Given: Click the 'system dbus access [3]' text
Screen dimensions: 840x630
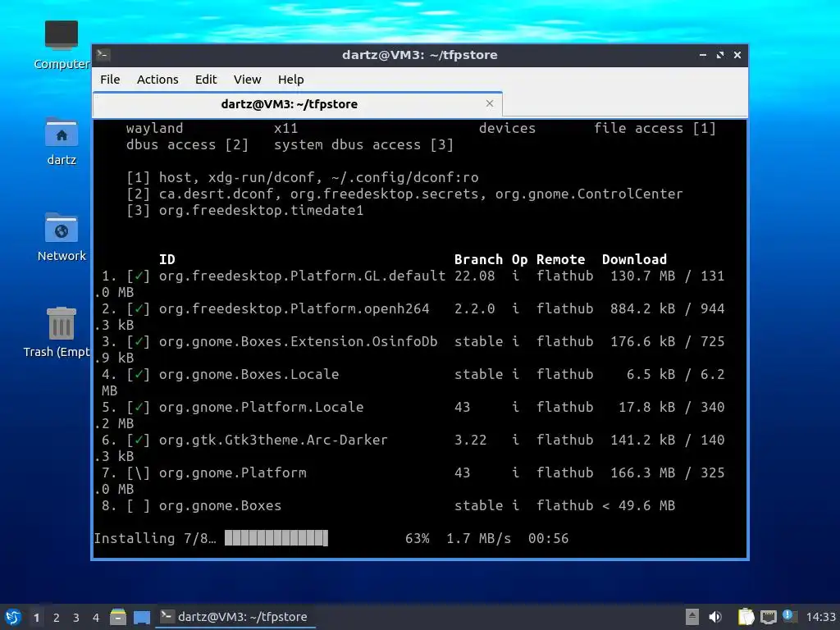Looking at the screenshot, I should tap(363, 144).
